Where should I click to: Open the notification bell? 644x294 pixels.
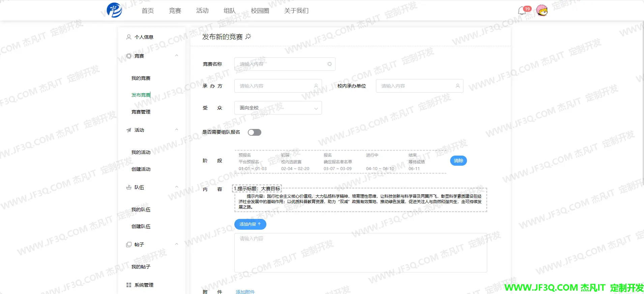coord(522,11)
